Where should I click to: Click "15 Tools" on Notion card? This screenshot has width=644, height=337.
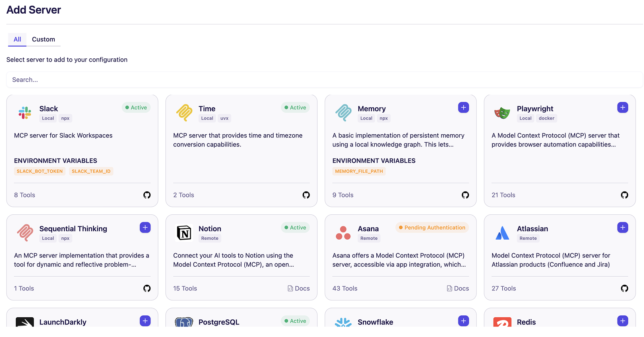[185, 288]
